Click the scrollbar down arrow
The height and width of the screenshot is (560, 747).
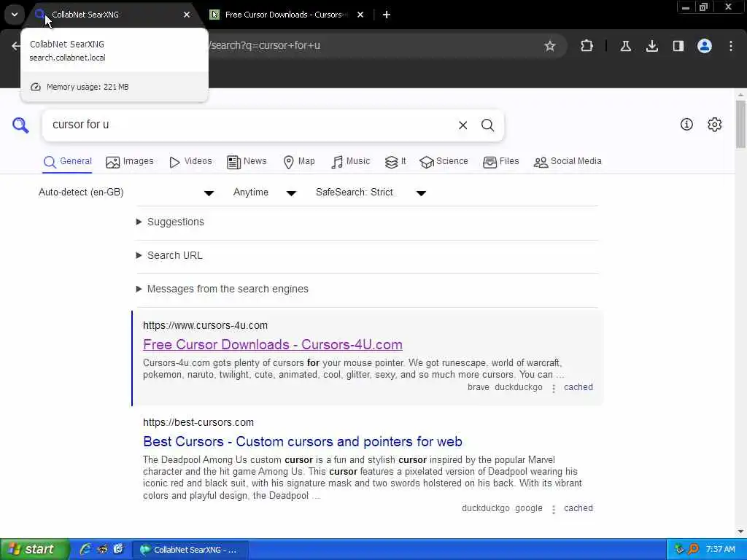coord(740,532)
